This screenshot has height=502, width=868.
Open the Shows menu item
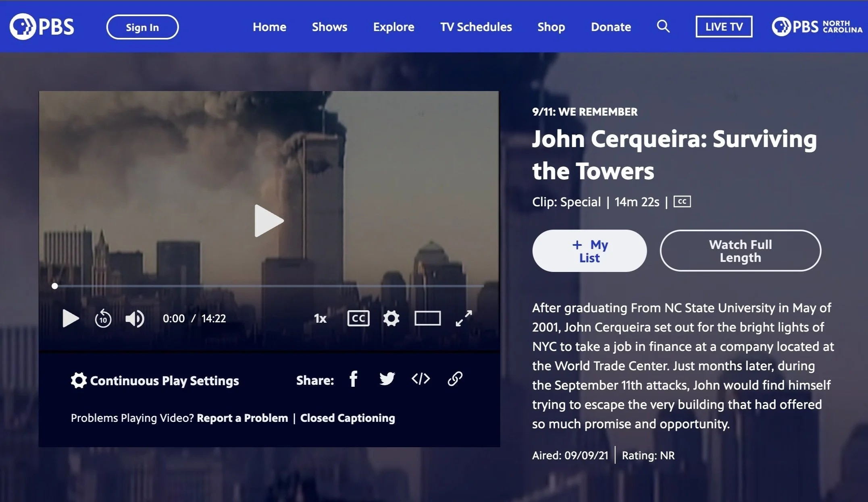329,27
